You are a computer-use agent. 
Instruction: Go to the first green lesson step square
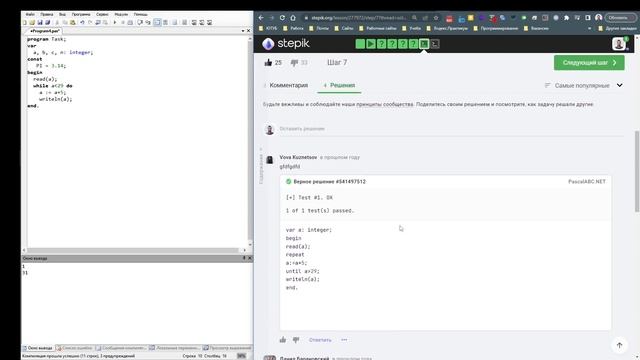tap(360, 44)
